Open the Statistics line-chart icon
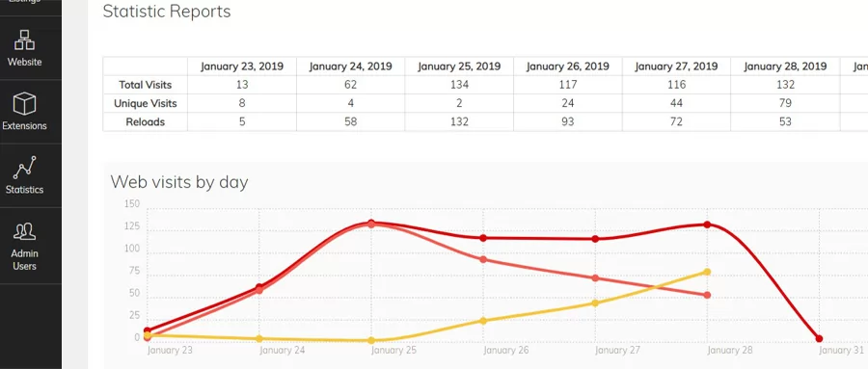Screen dimensions: 868x369 click(24, 168)
